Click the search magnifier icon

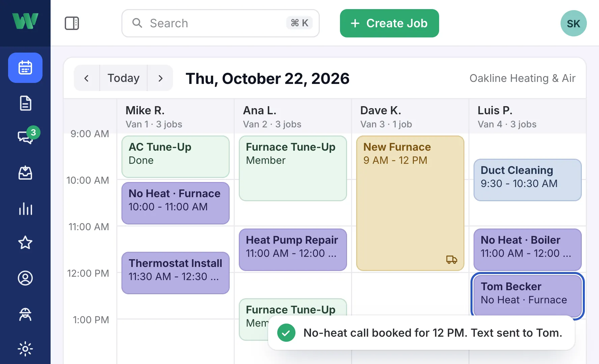[137, 23]
